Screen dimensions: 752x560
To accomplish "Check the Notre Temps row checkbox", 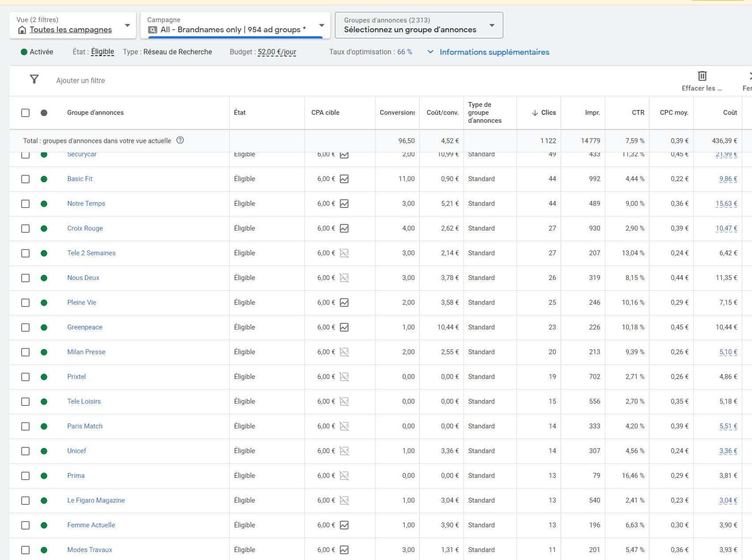I will pos(26,204).
